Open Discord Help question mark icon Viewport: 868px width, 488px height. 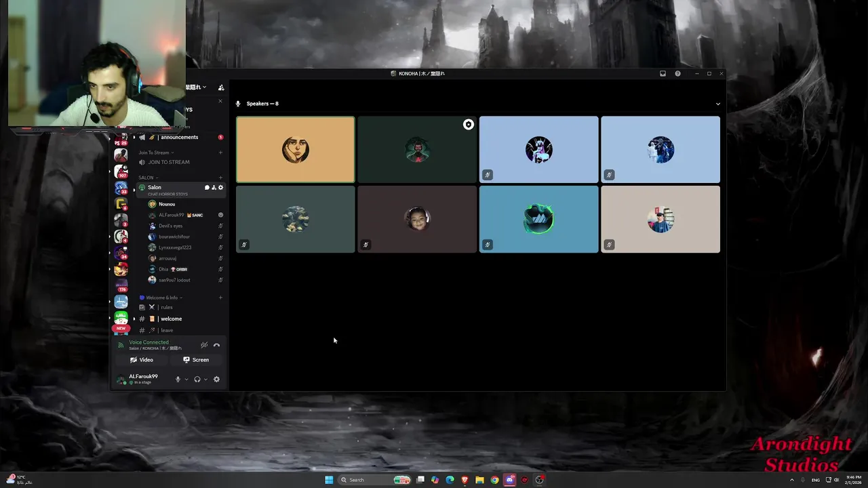677,73
